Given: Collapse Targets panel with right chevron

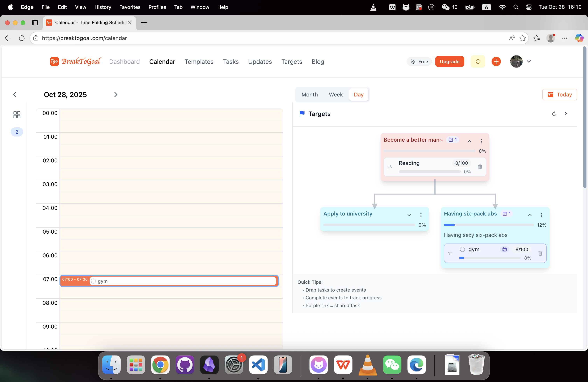Looking at the screenshot, I should pos(565,114).
